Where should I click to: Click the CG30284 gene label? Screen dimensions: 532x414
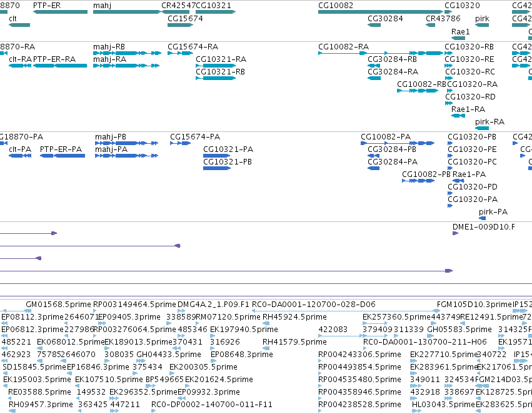[385, 18]
